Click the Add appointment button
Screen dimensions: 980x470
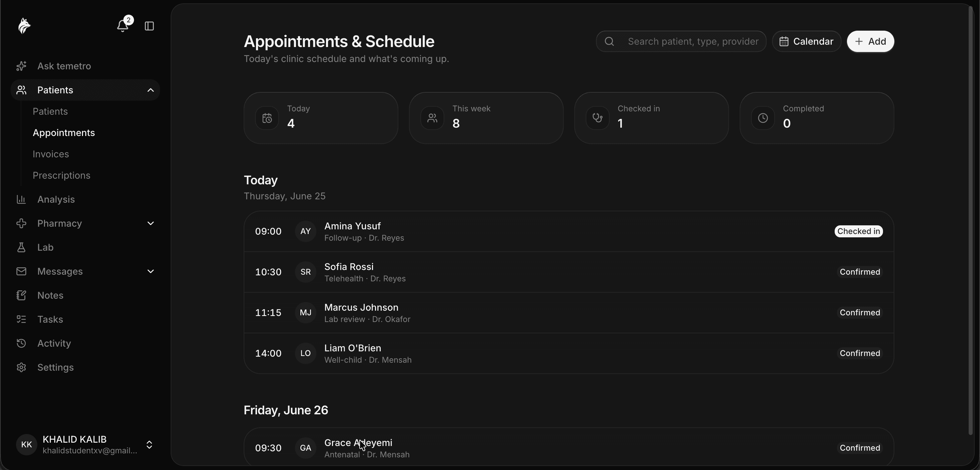coord(870,41)
